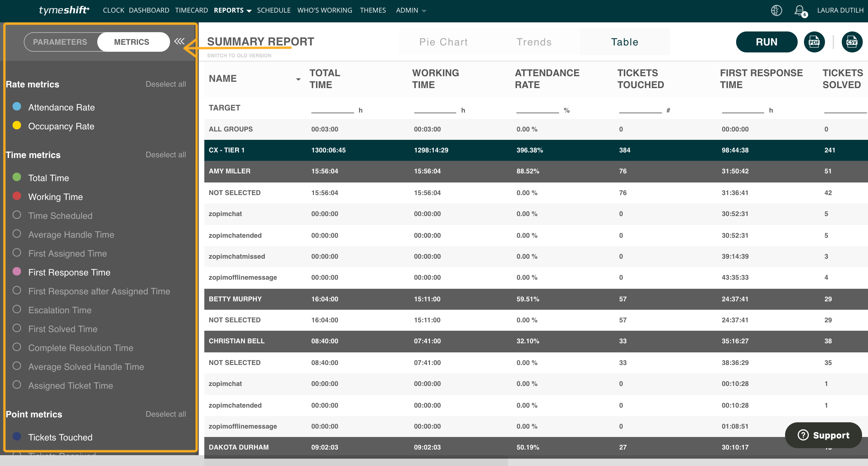Toggle Working Time metric
Screen dimensions: 868x466
[x=48, y=197]
